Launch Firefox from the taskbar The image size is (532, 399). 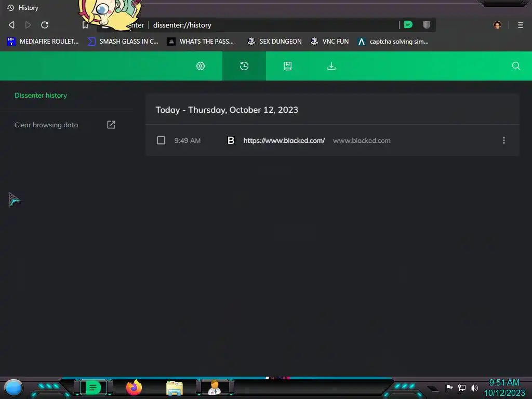tap(134, 388)
